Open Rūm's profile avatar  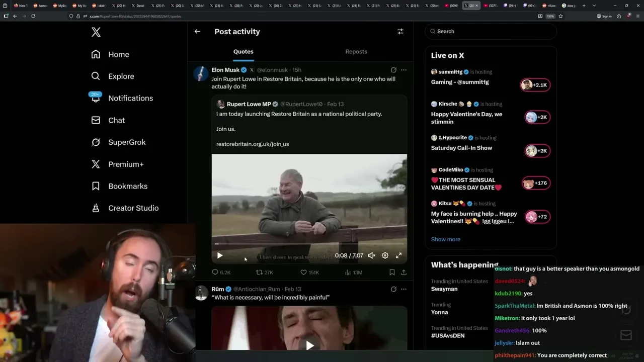[201, 293]
